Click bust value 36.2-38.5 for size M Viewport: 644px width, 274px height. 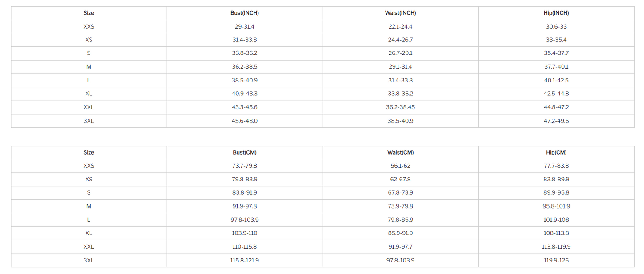click(x=245, y=67)
